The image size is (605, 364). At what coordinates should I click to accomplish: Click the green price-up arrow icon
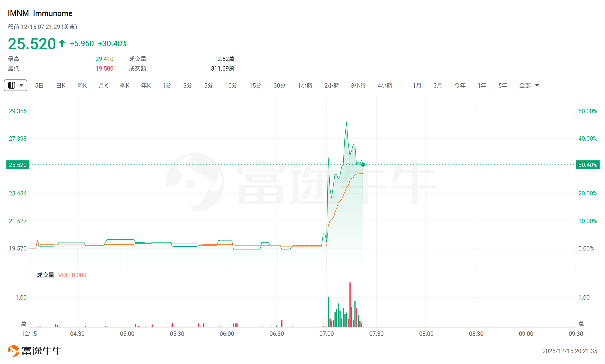coord(62,43)
